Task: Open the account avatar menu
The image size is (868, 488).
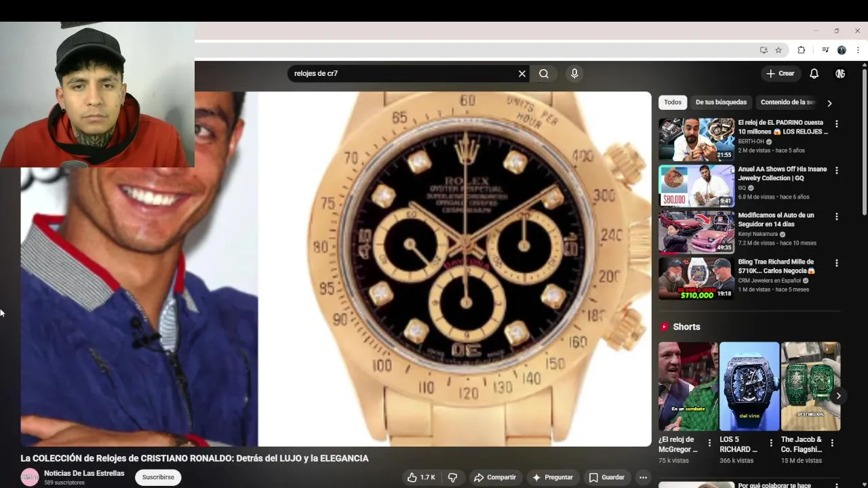Action: [x=840, y=74]
